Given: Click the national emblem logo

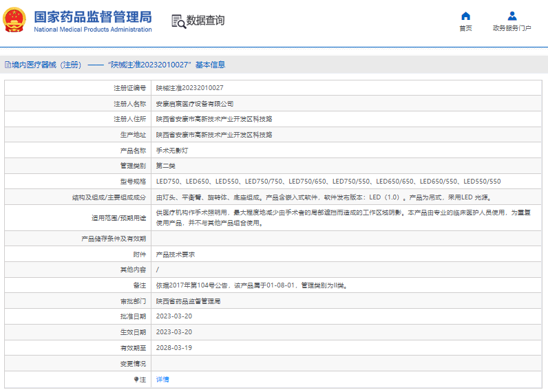Looking at the screenshot, I should click(14, 20).
